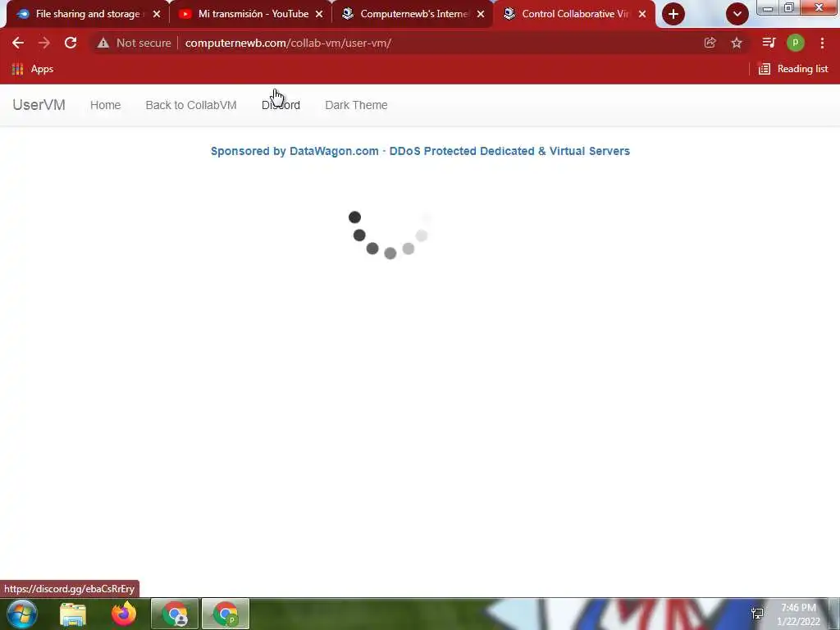Open the taskbar clock and date
Image resolution: width=840 pixels, height=630 pixels.
(798, 614)
